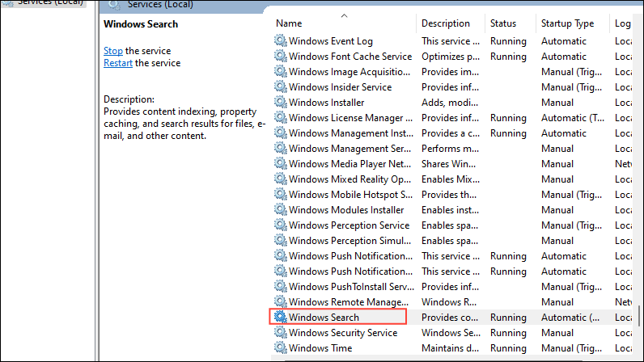Click Automatic (T... startup of Windows License Manager
The width and height of the screenshot is (644, 362).
pyautogui.click(x=573, y=118)
